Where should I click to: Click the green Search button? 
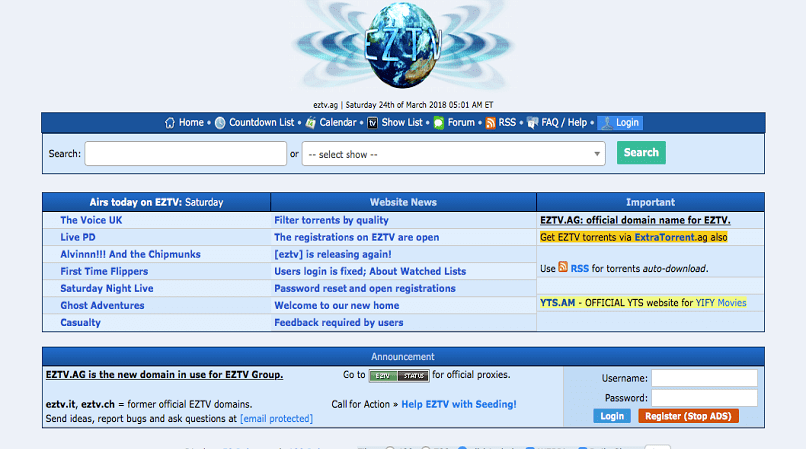point(641,153)
